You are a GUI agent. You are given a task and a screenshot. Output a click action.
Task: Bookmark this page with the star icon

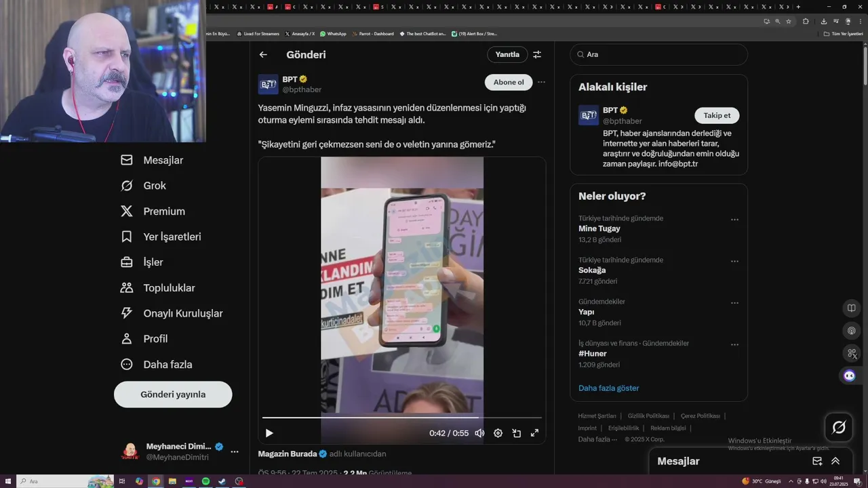789,21
